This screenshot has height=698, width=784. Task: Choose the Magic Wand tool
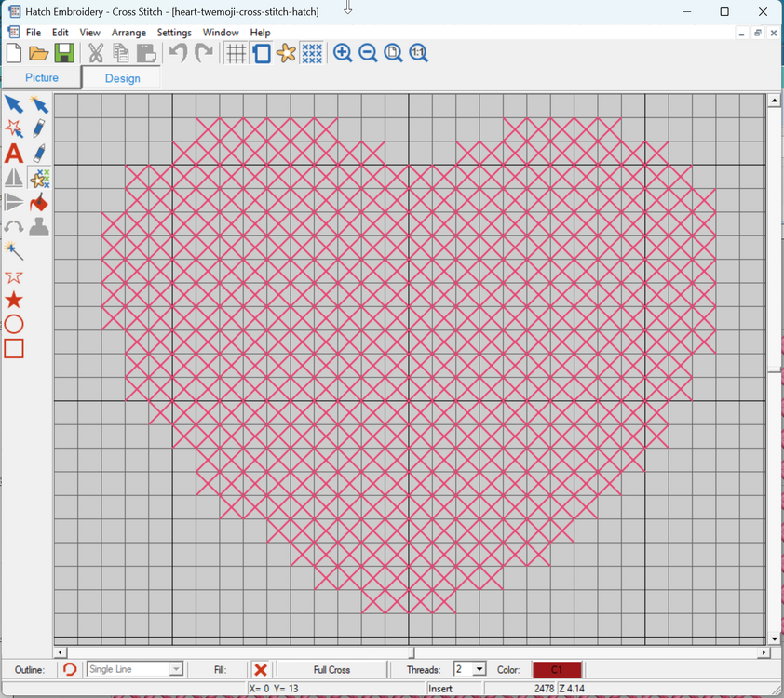pos(13,249)
